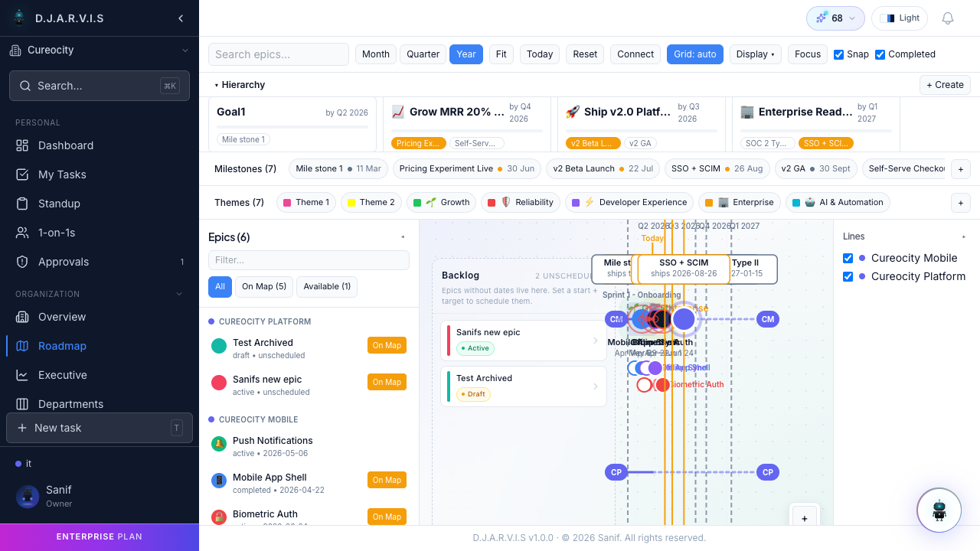The width and height of the screenshot is (980, 551).
Task: Open the AI credits counter showing 68
Action: pyautogui.click(x=835, y=18)
